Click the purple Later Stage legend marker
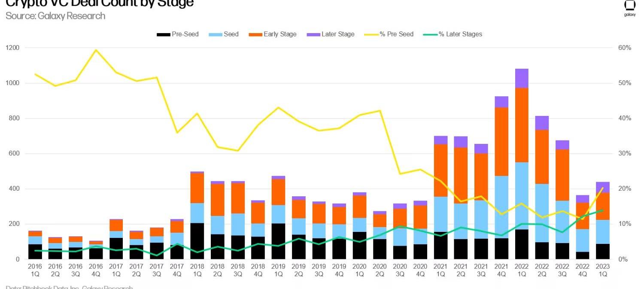644x289 pixels. [x=313, y=34]
